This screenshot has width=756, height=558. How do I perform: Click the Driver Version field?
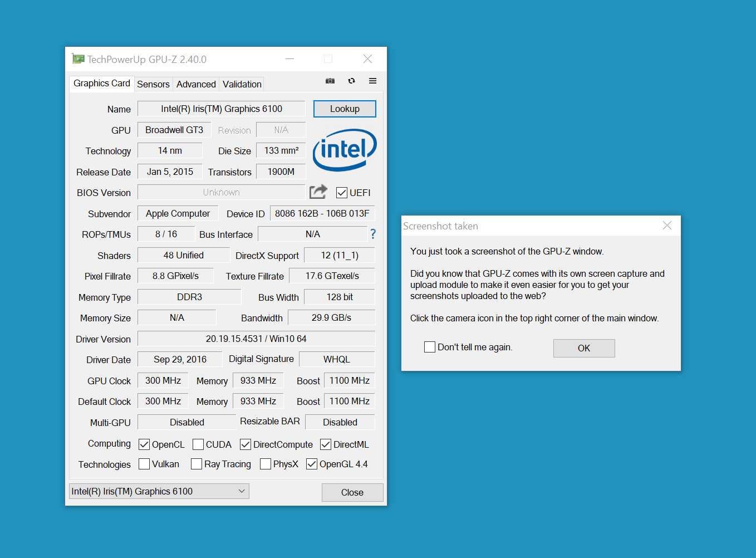tap(256, 339)
